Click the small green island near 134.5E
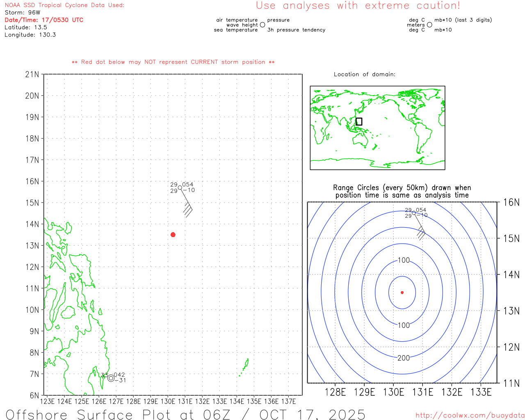Screen dimensions: 525x420 (244, 367)
